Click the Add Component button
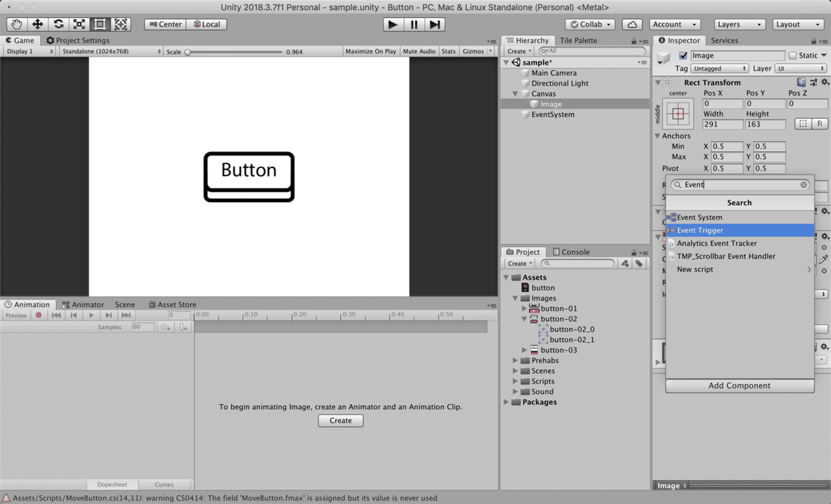 point(740,386)
